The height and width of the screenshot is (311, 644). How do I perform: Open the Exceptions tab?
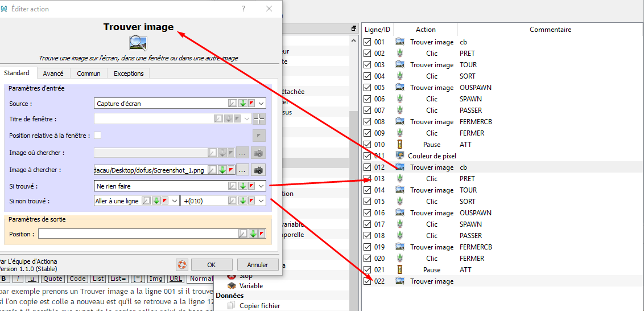129,73
